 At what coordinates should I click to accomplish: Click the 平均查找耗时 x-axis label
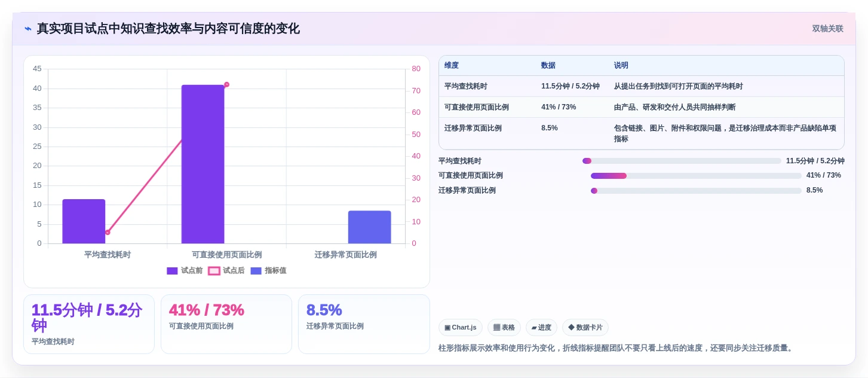coord(108,255)
